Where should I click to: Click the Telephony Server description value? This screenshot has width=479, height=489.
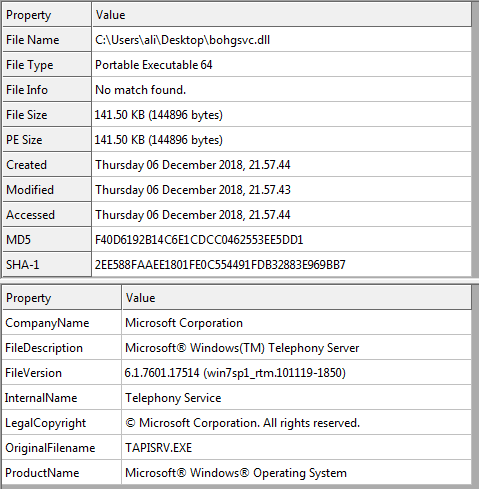click(242, 348)
